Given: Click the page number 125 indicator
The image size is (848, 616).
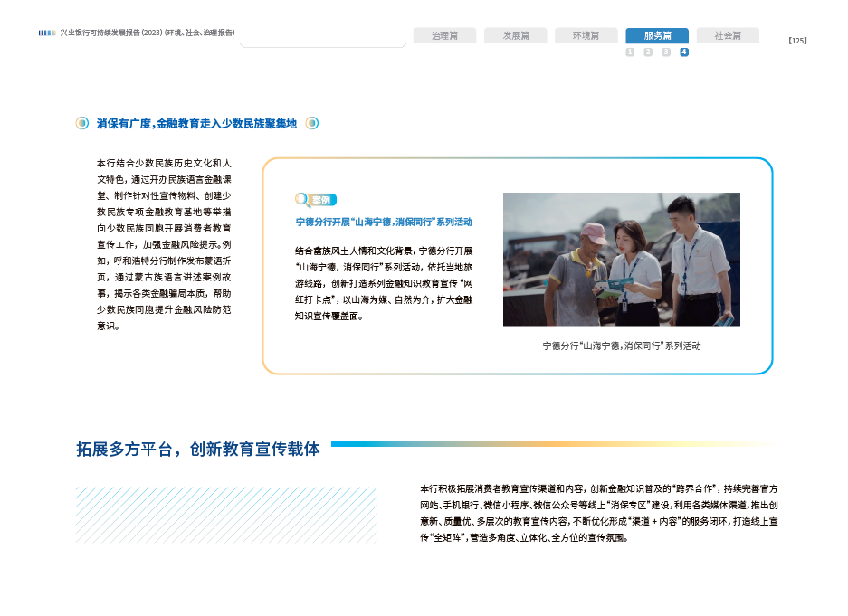Looking at the screenshot, I should [x=797, y=41].
